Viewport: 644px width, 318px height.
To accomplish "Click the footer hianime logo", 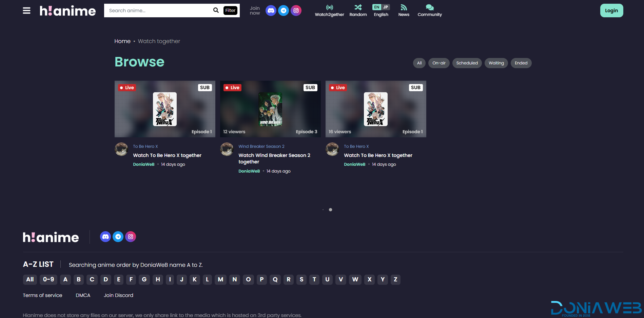I will click(x=51, y=237).
